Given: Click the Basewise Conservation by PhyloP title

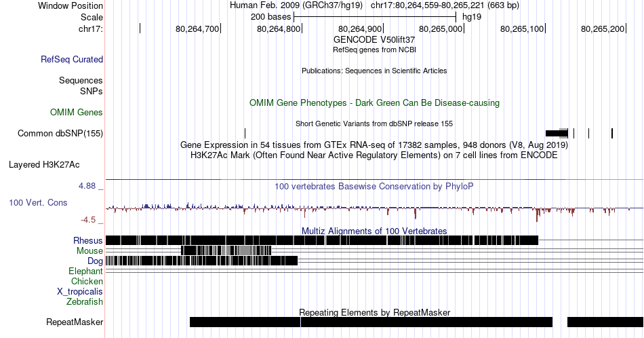Looking at the screenshot, I should (x=374, y=186).
